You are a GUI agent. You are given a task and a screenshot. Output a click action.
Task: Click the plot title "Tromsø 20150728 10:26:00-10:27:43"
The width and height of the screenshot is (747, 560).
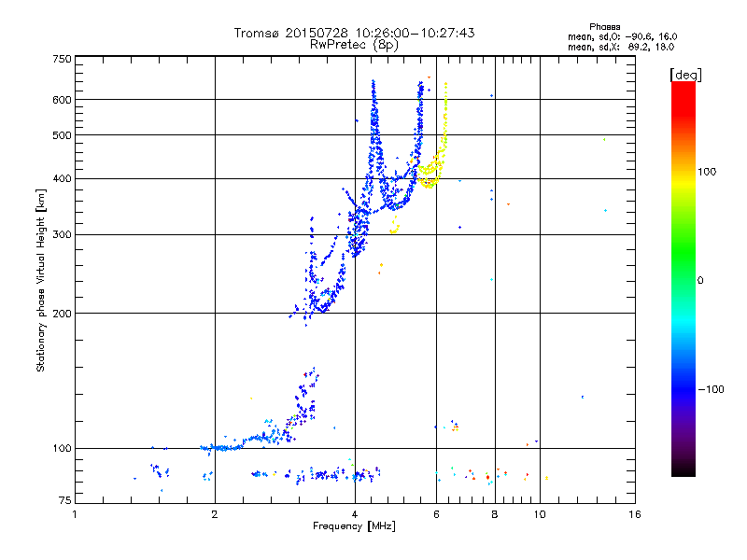[354, 33]
